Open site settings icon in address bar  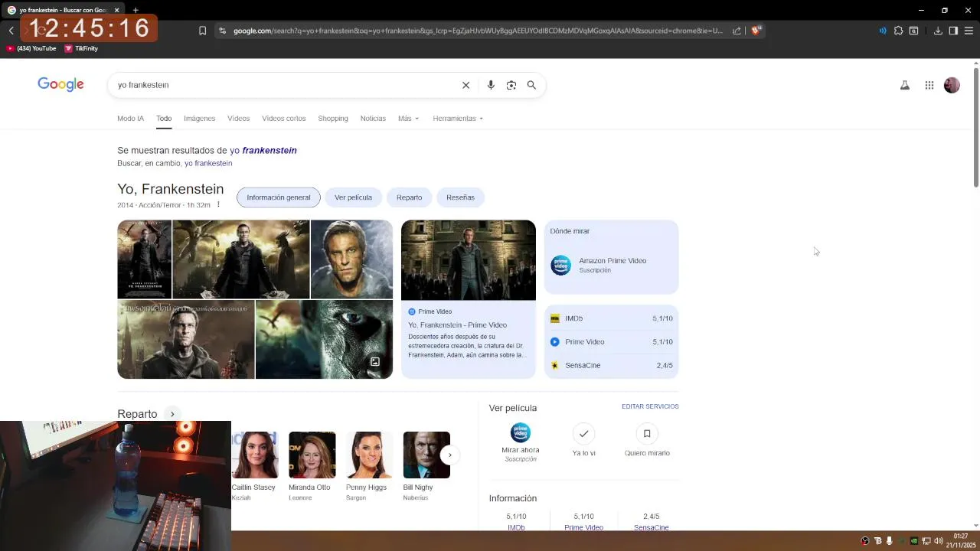[x=222, y=31]
